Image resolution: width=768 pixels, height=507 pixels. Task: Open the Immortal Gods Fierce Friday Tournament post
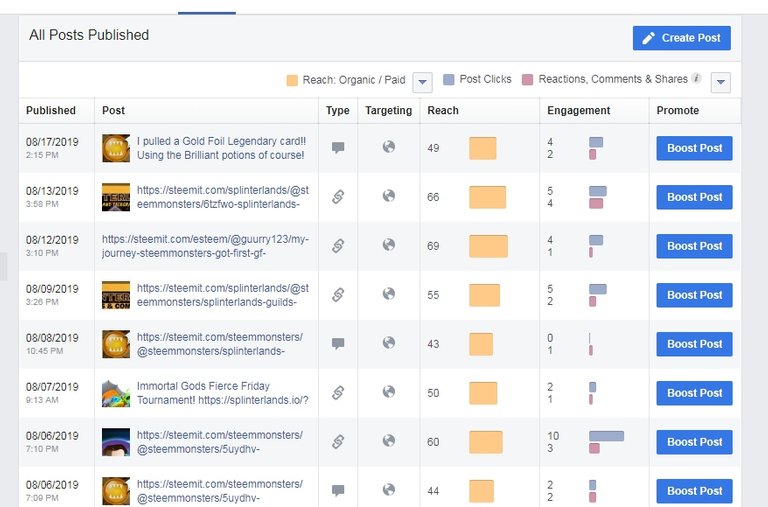point(223,393)
